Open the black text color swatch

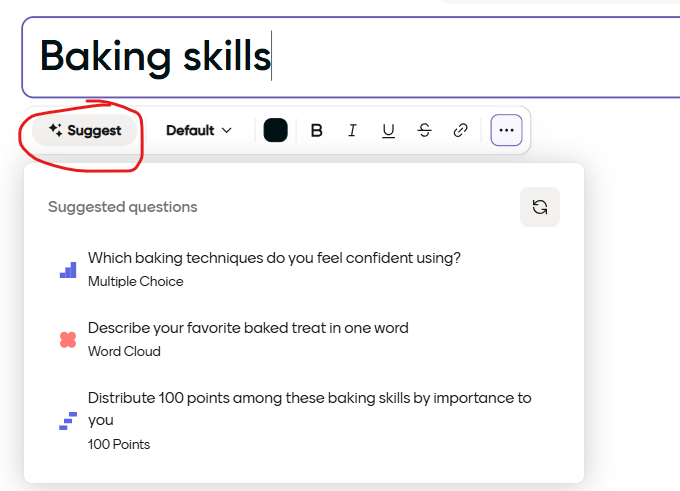[275, 130]
